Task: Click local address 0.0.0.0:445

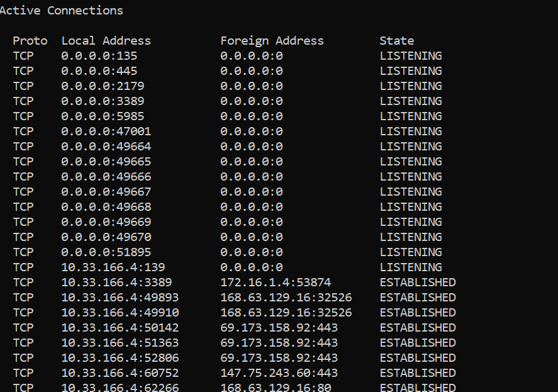Action: coord(99,71)
